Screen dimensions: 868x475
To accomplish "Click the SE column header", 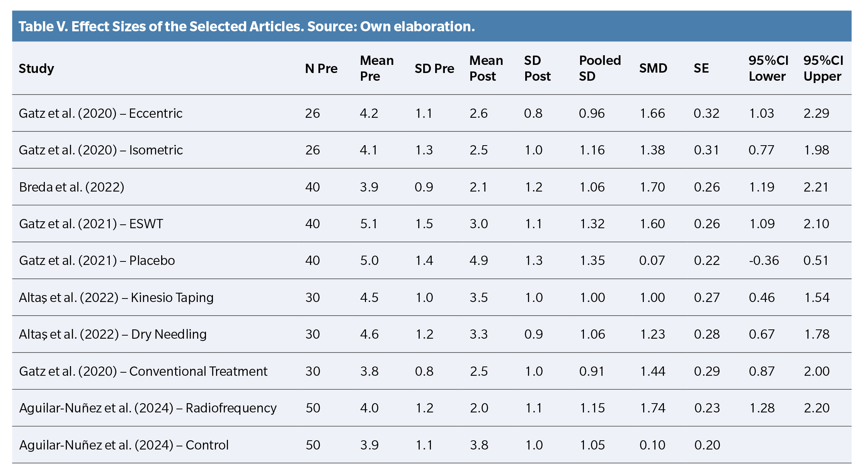I will (x=701, y=68).
